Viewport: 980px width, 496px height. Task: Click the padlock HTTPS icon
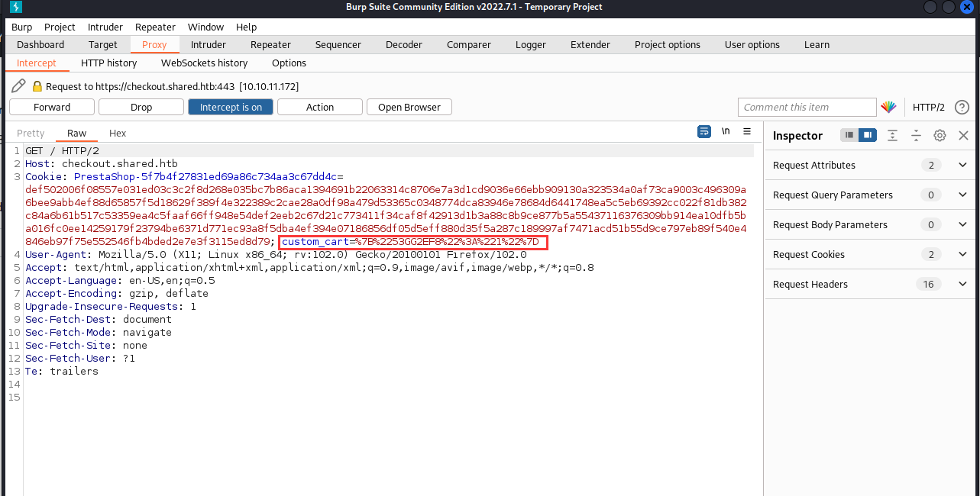pos(37,86)
